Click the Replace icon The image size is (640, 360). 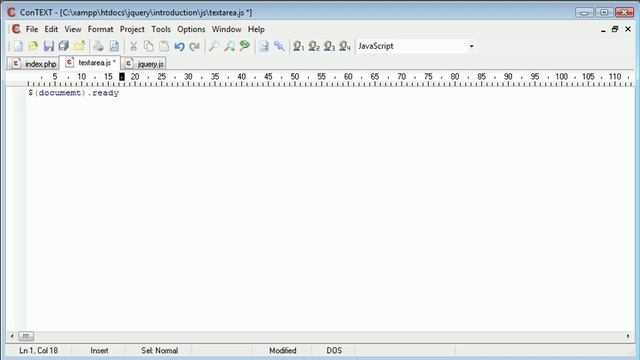[245, 46]
